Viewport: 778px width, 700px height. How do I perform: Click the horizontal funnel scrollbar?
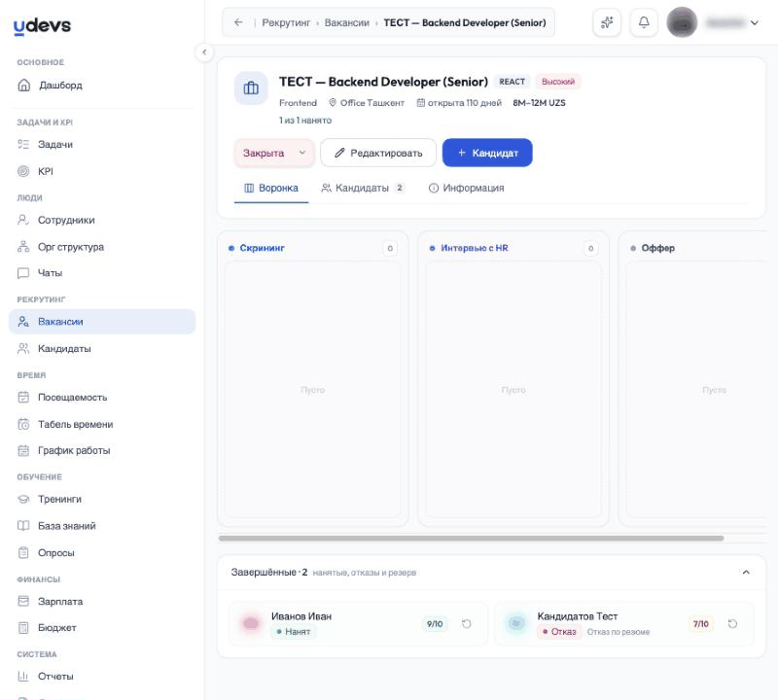tap(471, 539)
